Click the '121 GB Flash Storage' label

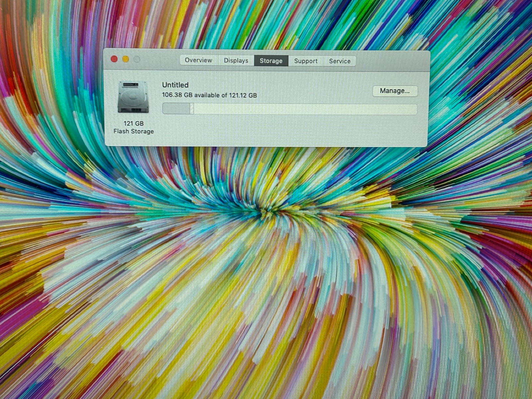pos(134,127)
